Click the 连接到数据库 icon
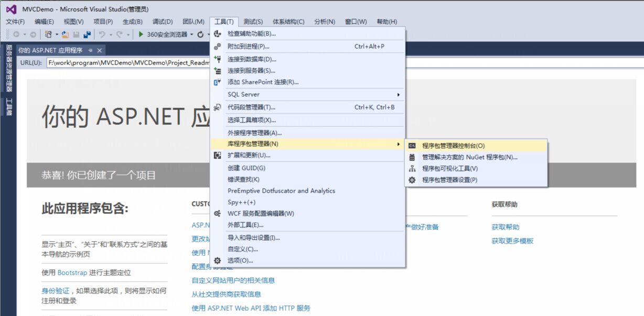This screenshot has width=644, height=316. tap(218, 59)
